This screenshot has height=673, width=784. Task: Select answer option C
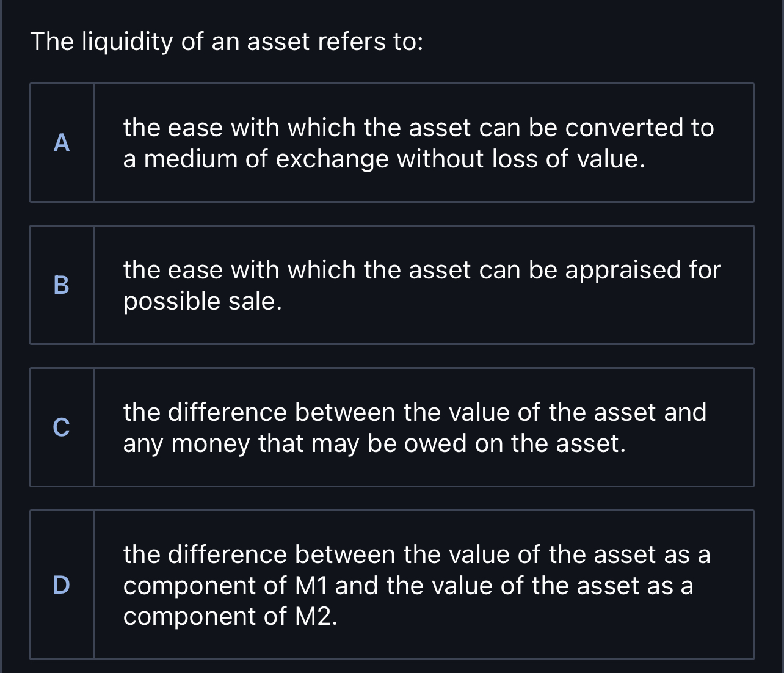coord(392,427)
